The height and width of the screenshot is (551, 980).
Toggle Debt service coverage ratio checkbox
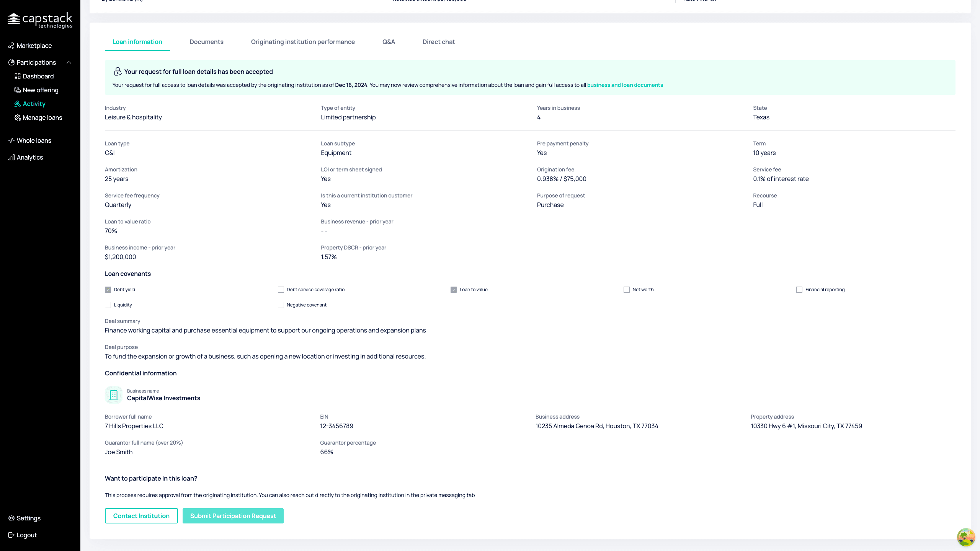click(x=281, y=290)
